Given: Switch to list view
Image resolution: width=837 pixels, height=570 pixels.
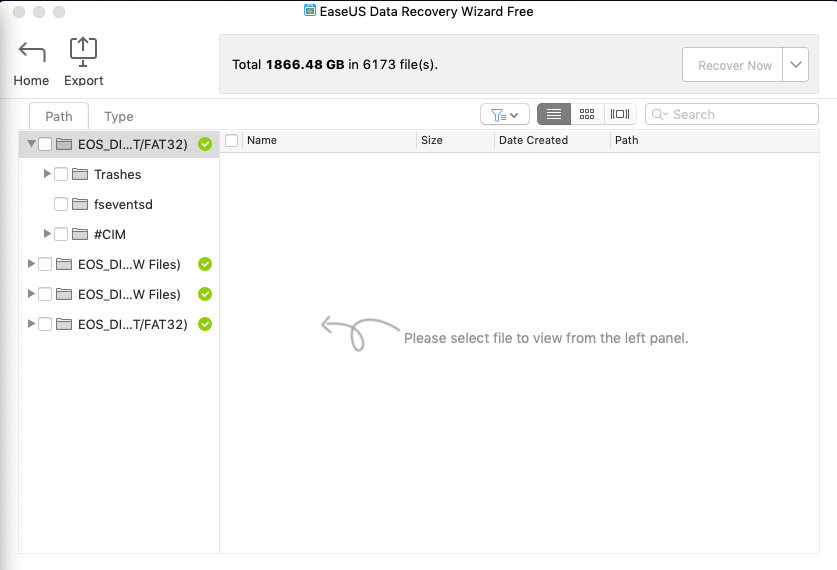Looking at the screenshot, I should [554, 114].
